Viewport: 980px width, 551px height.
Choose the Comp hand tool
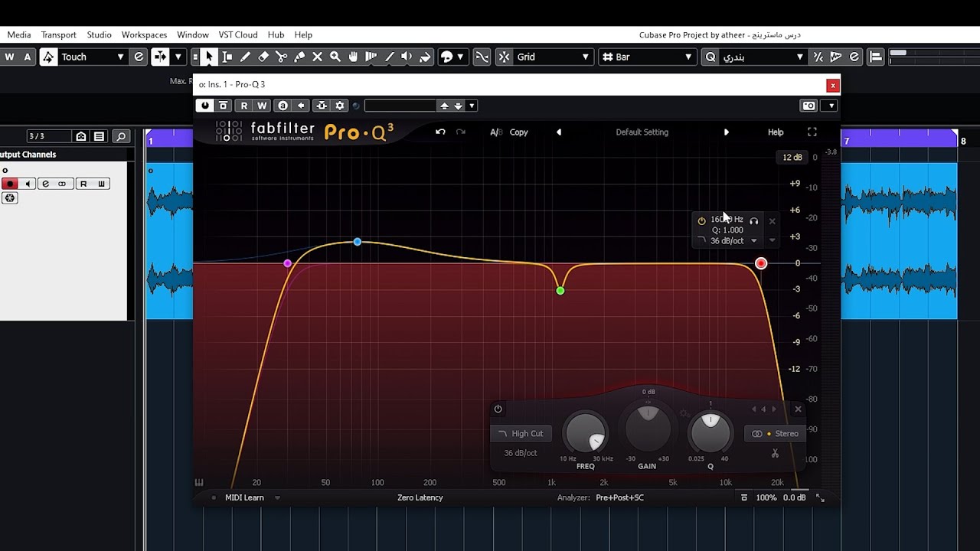click(x=353, y=57)
